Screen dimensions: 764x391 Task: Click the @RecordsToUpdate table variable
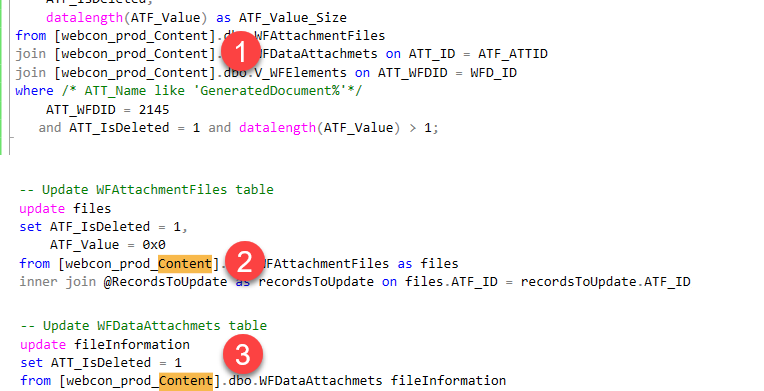tap(165, 282)
